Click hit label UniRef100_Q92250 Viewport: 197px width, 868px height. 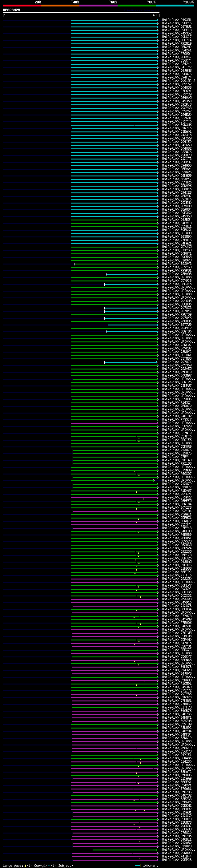pyautogui.click(x=177, y=579)
